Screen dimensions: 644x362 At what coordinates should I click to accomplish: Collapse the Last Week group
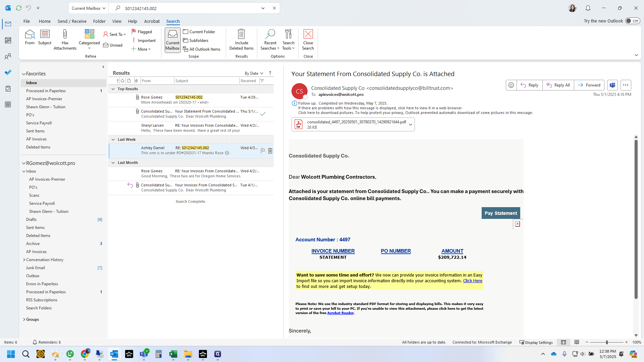tap(113, 139)
